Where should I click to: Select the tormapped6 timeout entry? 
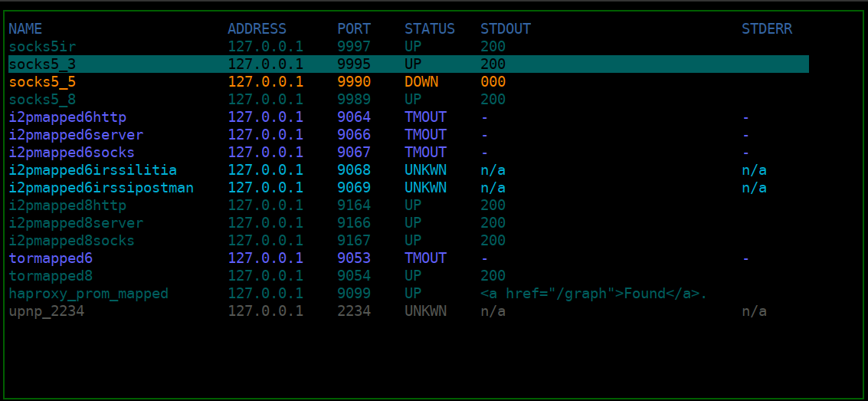pyautogui.click(x=51, y=258)
